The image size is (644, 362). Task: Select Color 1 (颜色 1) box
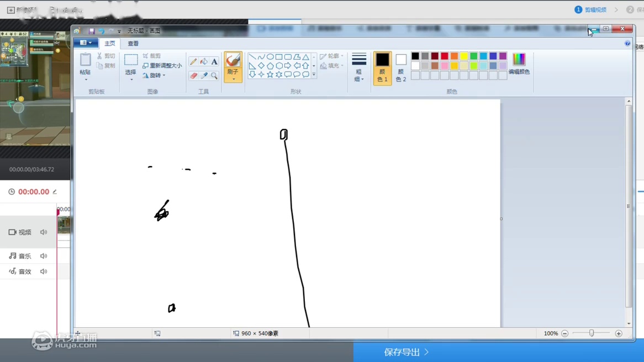(382, 68)
